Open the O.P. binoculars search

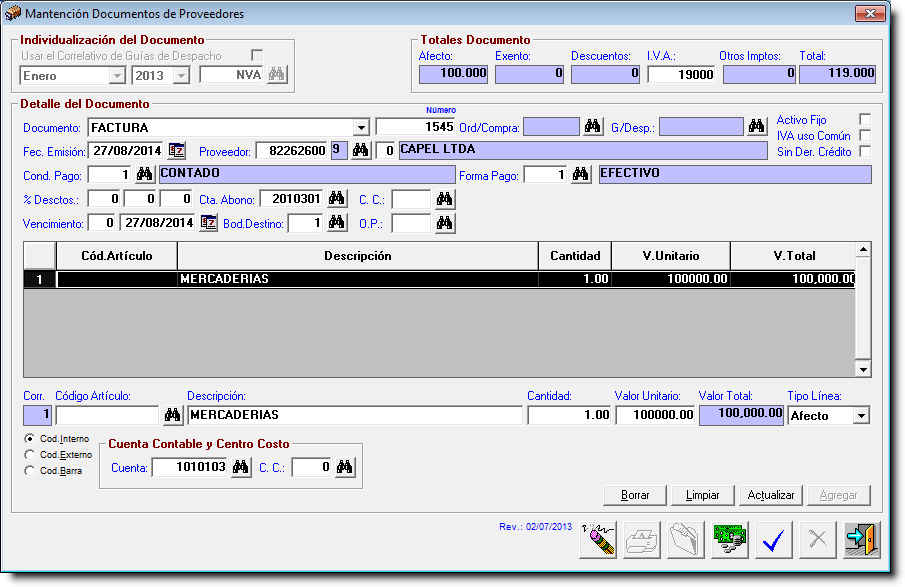pos(444,223)
